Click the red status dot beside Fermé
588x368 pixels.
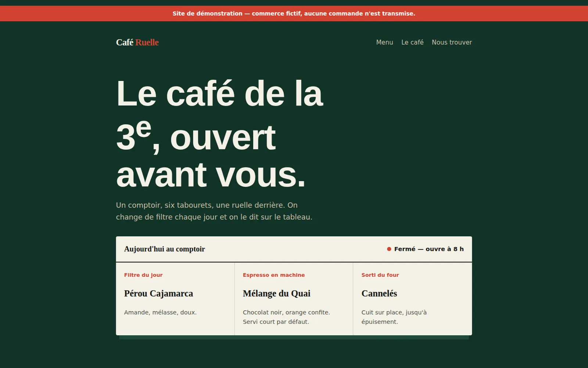(389, 249)
